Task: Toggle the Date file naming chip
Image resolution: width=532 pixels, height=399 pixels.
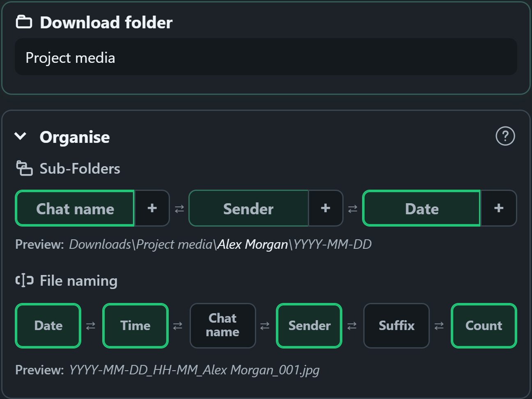Action: click(x=48, y=326)
